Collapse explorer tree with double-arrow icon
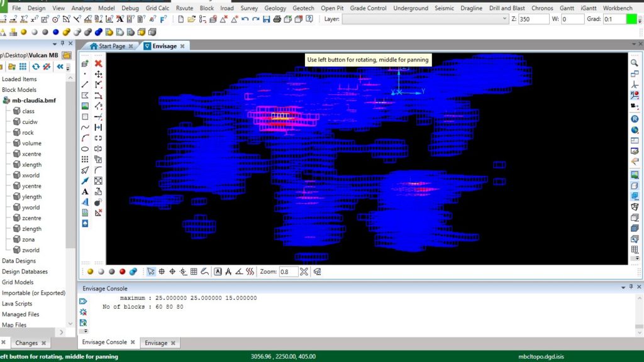The image size is (644, 362). pos(60,67)
